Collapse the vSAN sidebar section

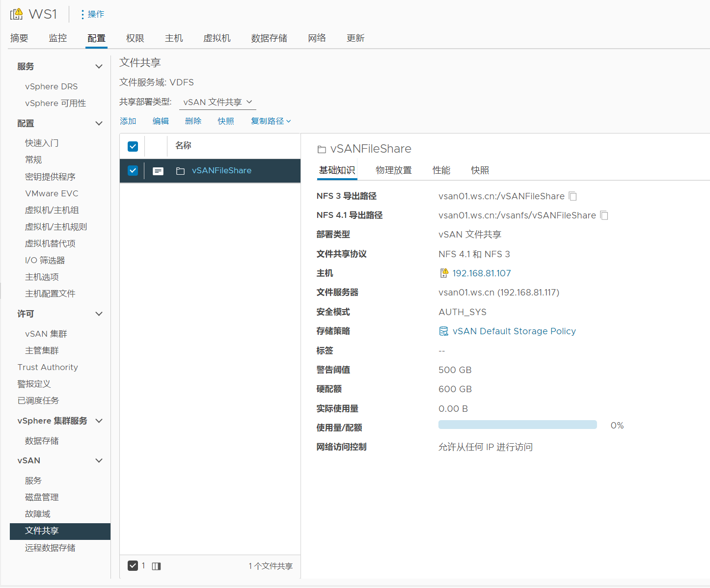(99, 460)
